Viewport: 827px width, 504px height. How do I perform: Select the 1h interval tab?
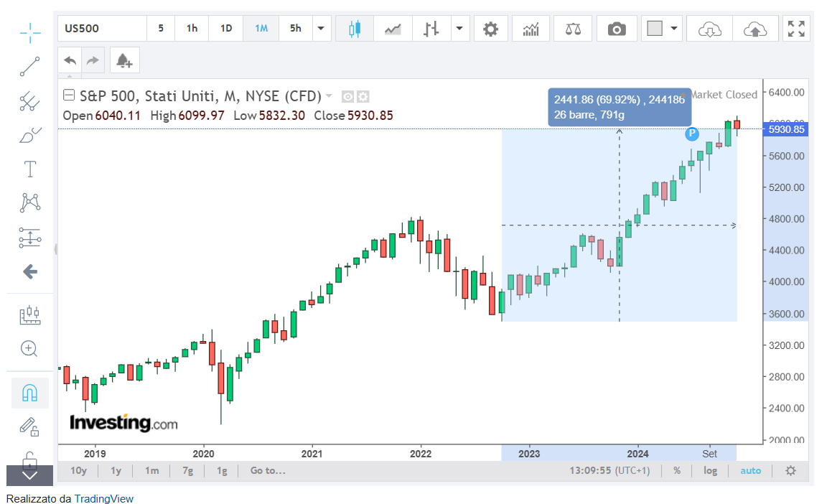192,29
